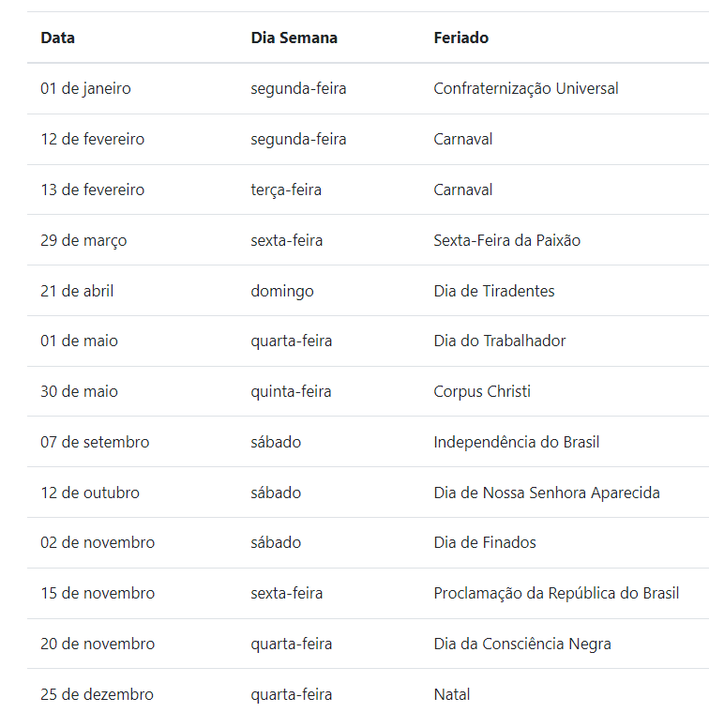Viewport: 709px width, 728px height.
Task: Click terça-feira in the 13 de fevereiro row
Action: tap(286, 190)
